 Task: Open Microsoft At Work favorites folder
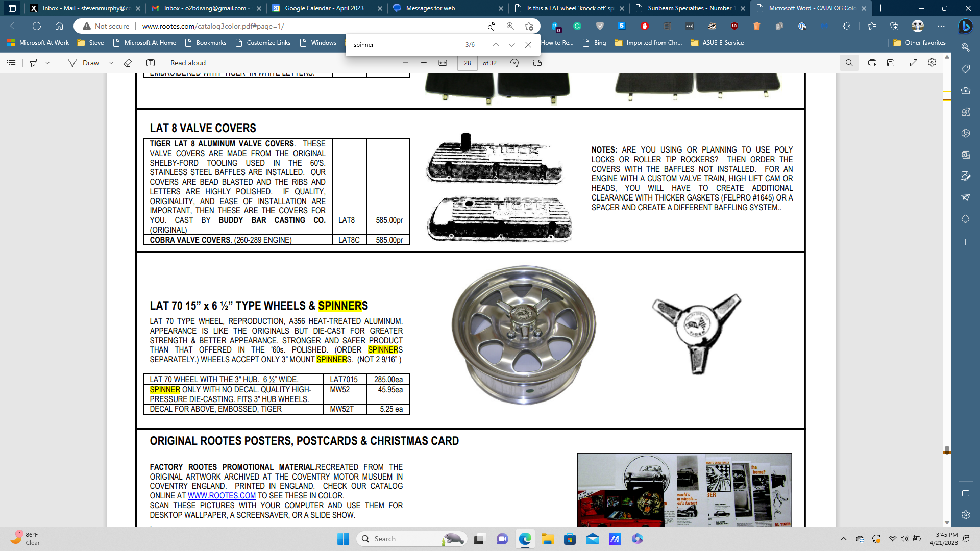(38, 43)
